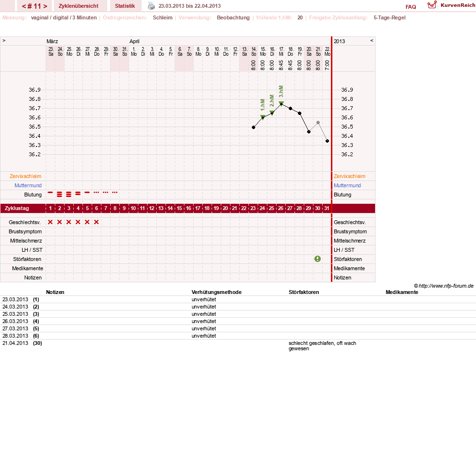Click the temperature point on April 22

click(x=327, y=141)
